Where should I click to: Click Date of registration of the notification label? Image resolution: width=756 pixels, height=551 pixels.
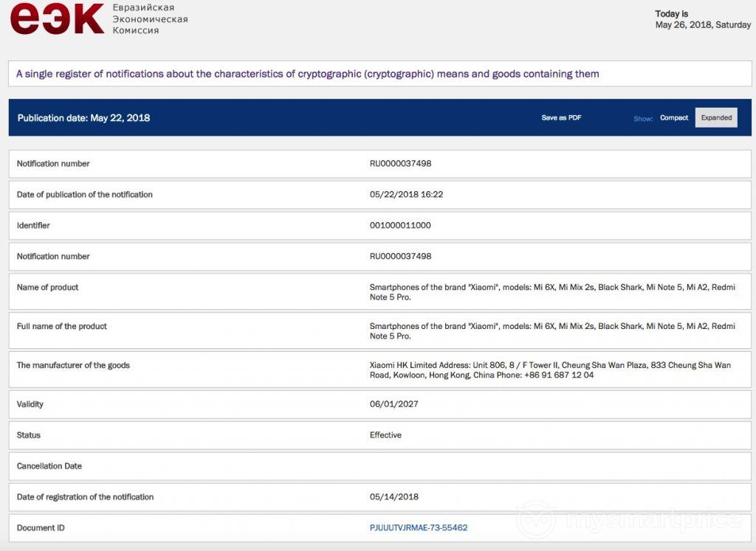click(x=86, y=496)
